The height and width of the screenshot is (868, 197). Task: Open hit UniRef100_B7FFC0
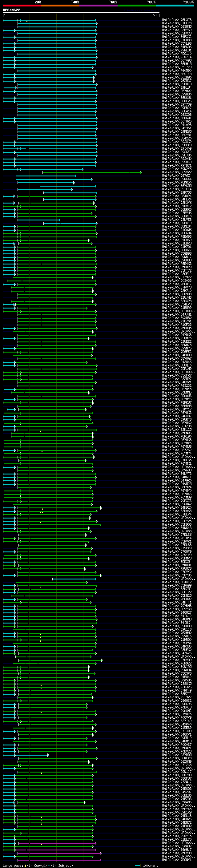177,23
